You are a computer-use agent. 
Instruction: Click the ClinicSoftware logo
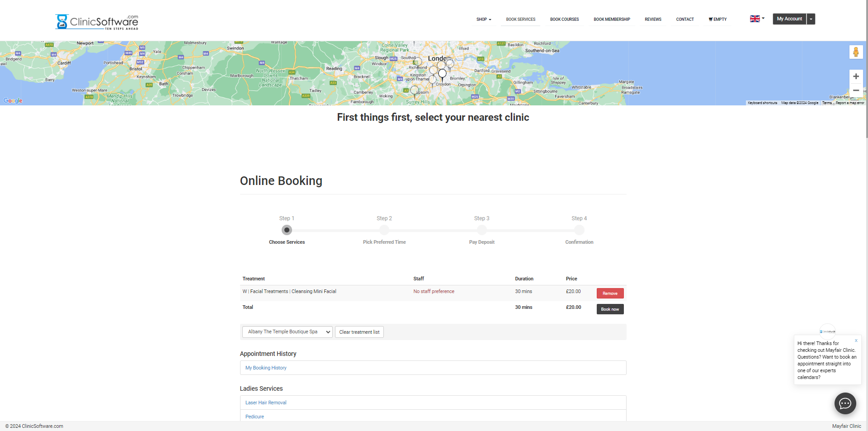[x=97, y=21]
